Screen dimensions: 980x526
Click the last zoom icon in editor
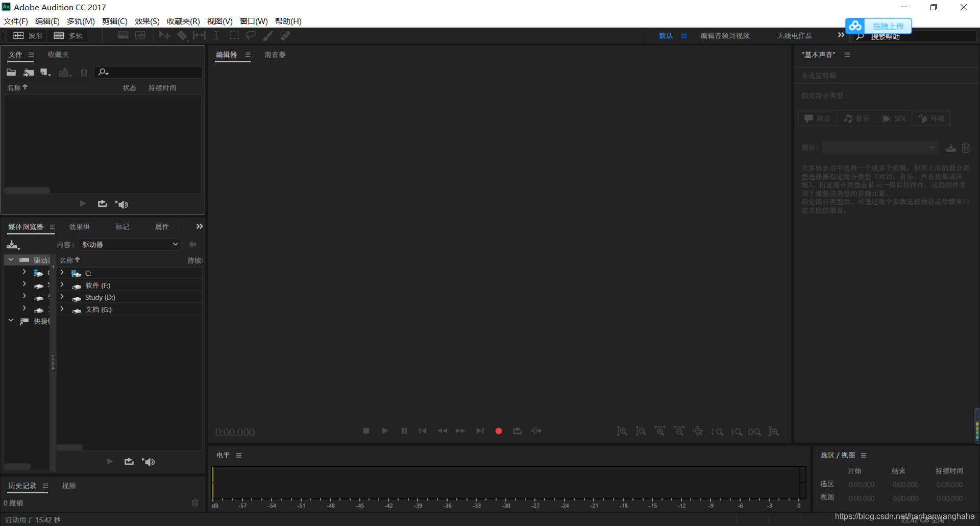click(774, 432)
